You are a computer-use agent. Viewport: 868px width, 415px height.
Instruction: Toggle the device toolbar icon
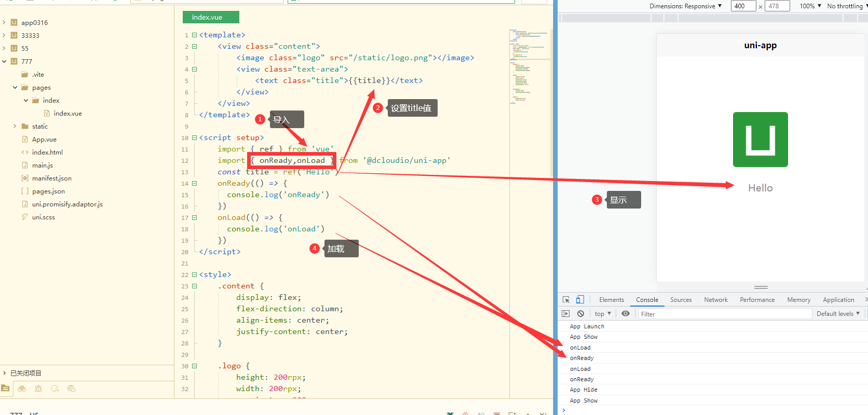pyautogui.click(x=580, y=300)
